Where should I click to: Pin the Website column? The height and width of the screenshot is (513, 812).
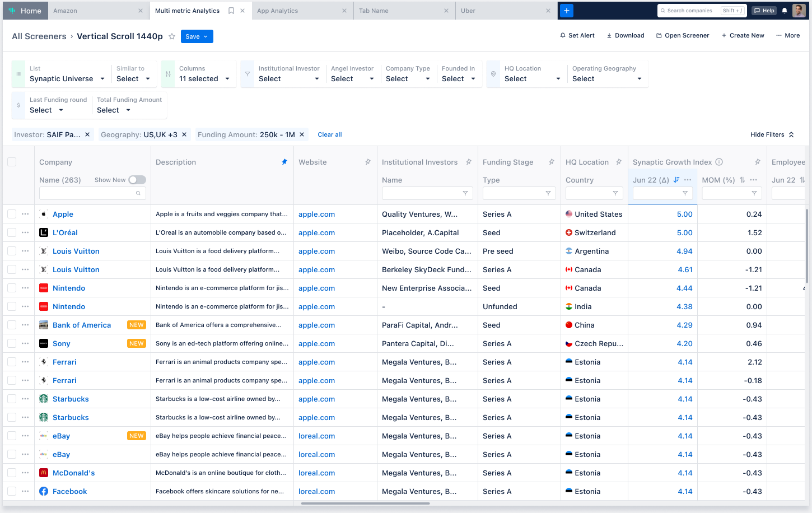368,162
